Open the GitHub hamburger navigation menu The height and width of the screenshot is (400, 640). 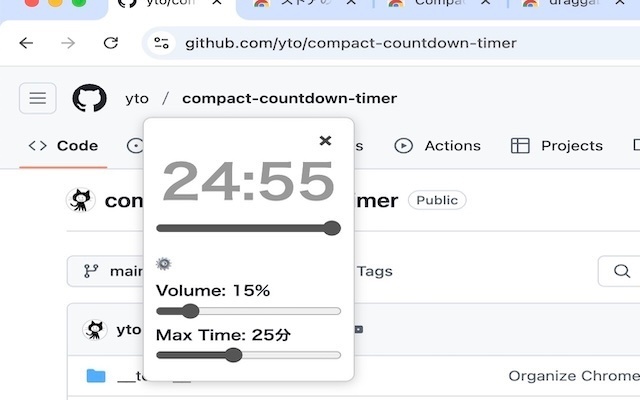[x=37, y=98]
